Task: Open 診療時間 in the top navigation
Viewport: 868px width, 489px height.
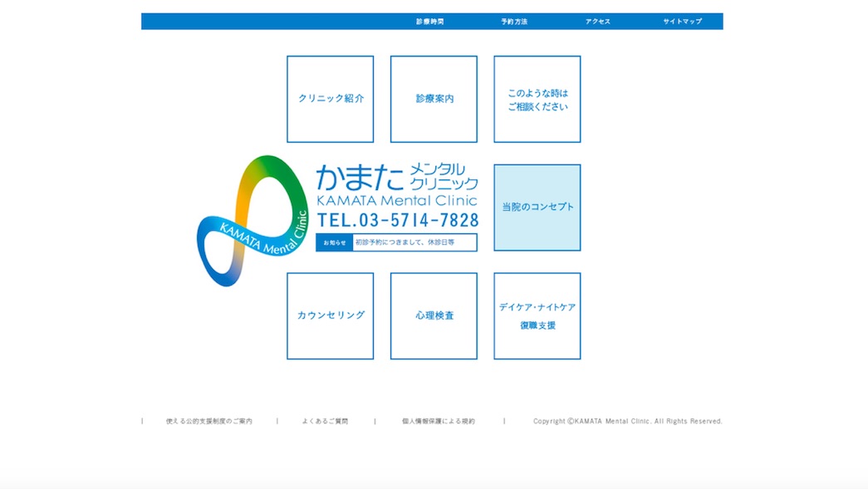Action: coord(430,22)
